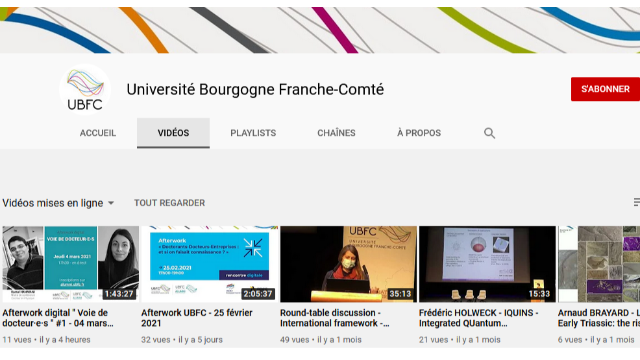Image resolution: width=640 pixels, height=360 pixels.
Task: Open Afterwork digital Voie de docteur·e·s thumbnail
Action: pos(71,264)
